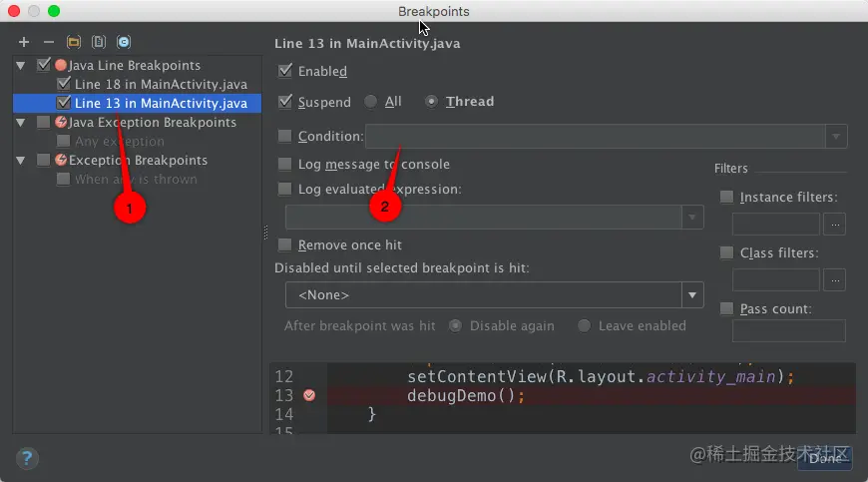The height and width of the screenshot is (482, 868).
Task: Select the Thread suspend radio button
Action: tap(431, 102)
